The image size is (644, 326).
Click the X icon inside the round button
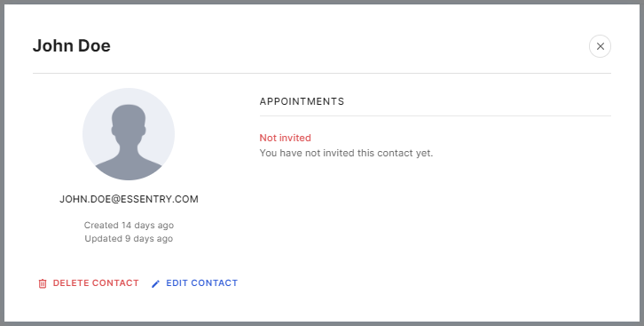[x=600, y=46]
